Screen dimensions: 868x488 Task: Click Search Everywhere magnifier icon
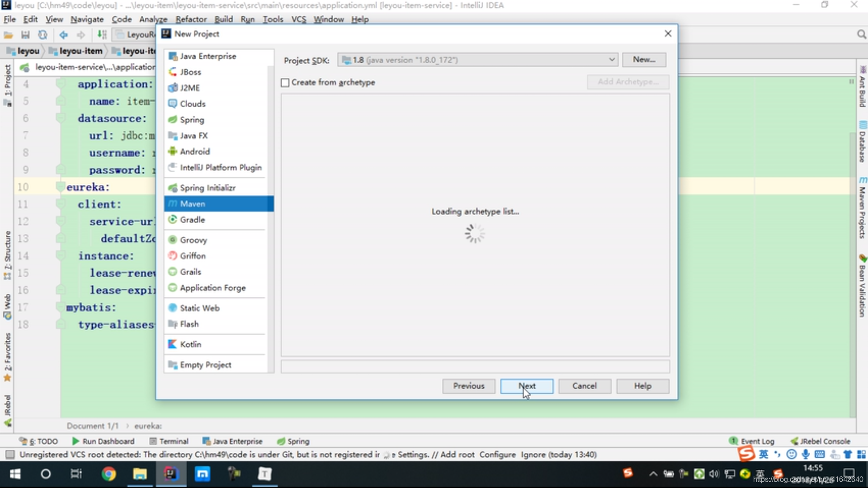tap(861, 34)
